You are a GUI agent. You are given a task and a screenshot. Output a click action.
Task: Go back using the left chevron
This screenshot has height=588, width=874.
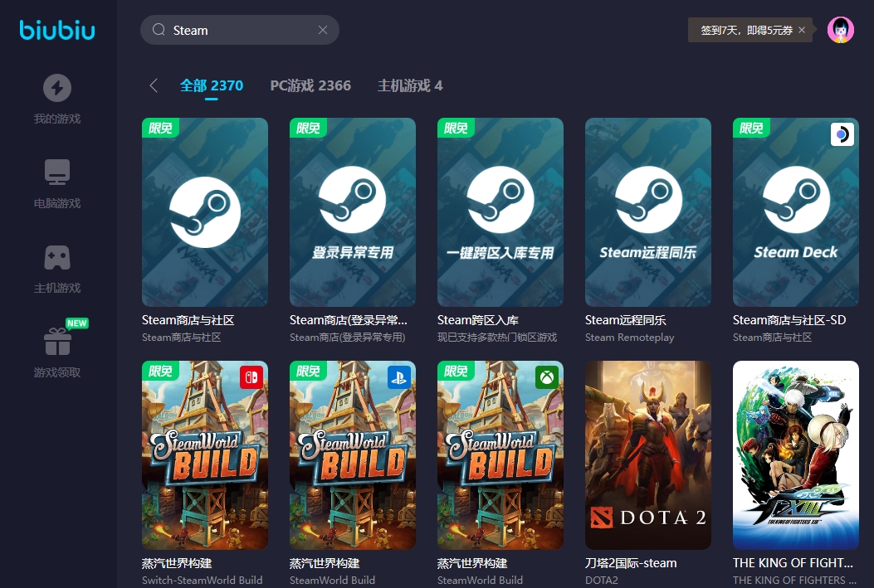154,85
